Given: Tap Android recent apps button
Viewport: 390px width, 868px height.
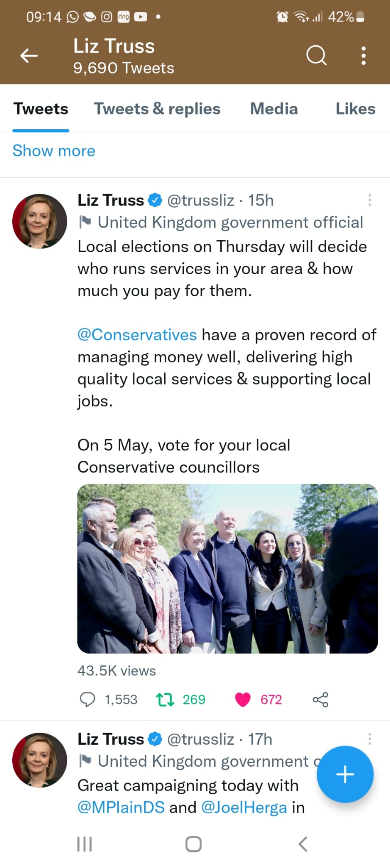Looking at the screenshot, I should click(x=85, y=844).
